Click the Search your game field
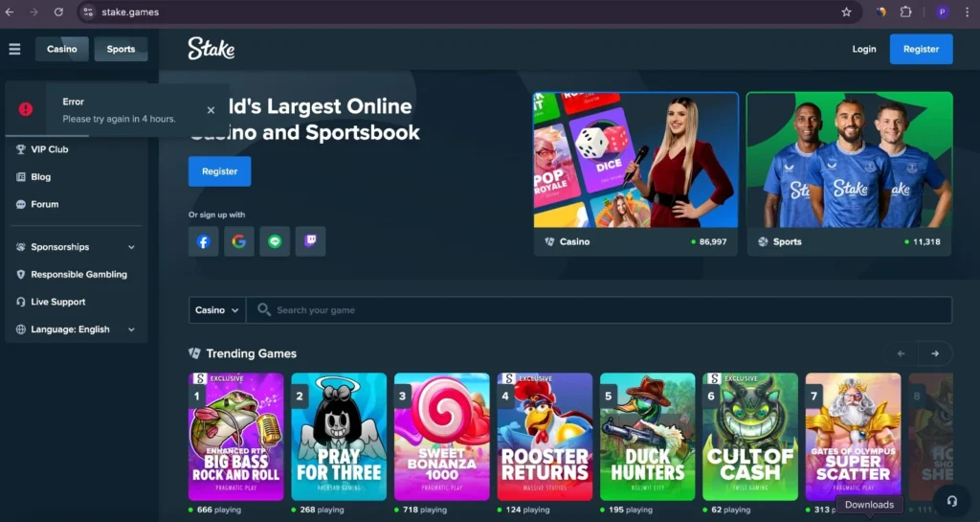The width and height of the screenshot is (980, 522). click(x=603, y=310)
